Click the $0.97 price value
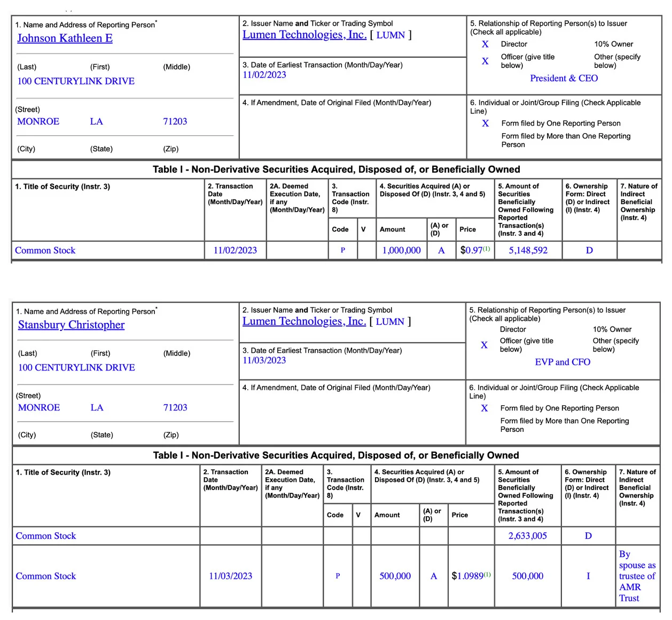This screenshot has width=672, height=620. pos(471,250)
